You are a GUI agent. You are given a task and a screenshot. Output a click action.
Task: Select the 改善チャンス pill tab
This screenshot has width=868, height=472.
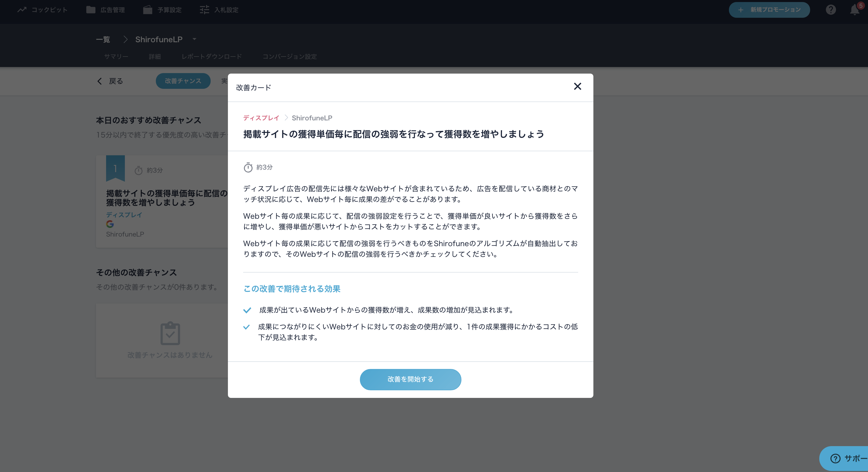click(183, 81)
